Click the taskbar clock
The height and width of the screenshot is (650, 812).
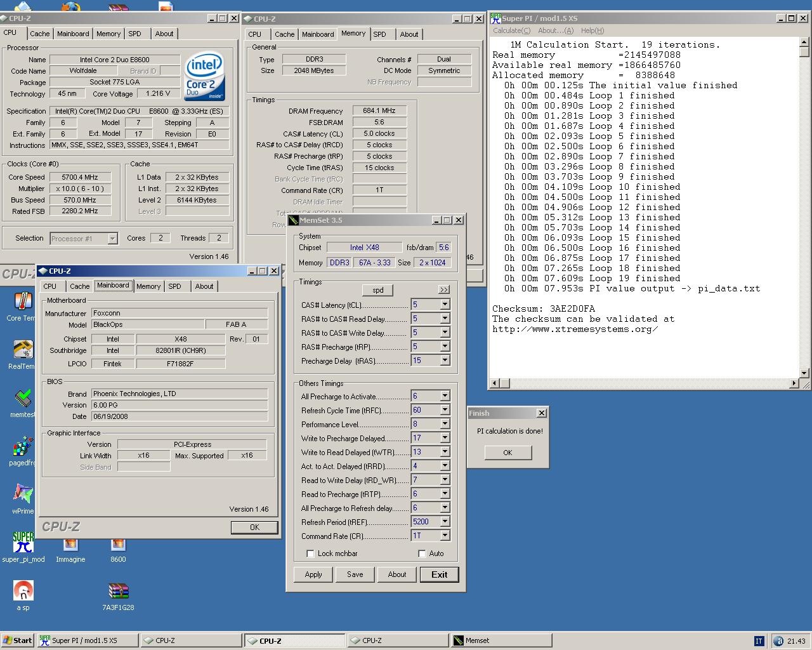point(796,641)
